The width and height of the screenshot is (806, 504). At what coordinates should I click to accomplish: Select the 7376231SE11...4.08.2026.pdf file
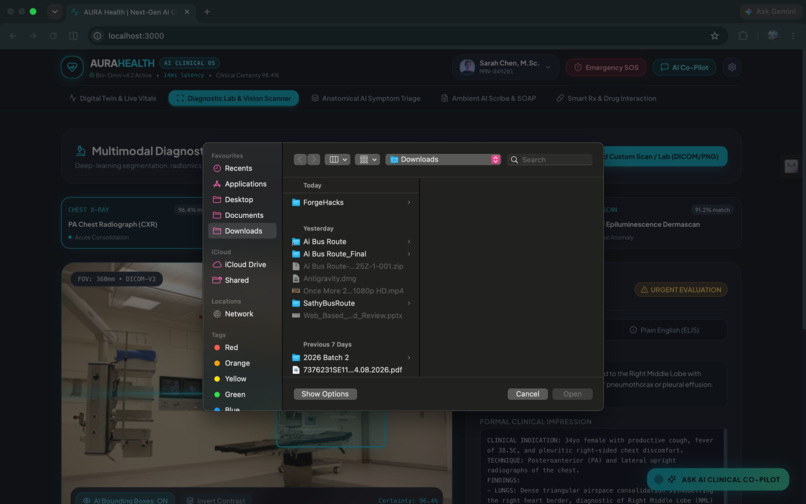pyautogui.click(x=352, y=370)
